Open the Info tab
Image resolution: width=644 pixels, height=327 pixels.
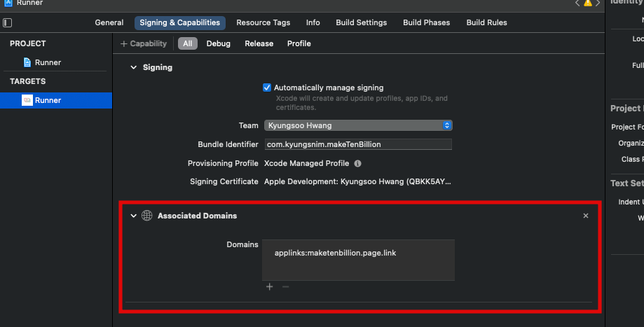(313, 22)
